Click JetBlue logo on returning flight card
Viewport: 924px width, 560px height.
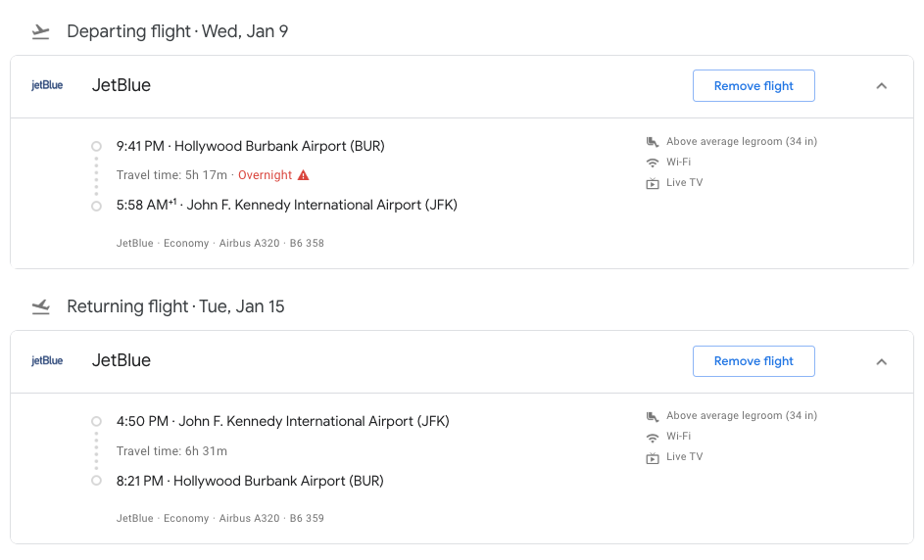(x=47, y=360)
